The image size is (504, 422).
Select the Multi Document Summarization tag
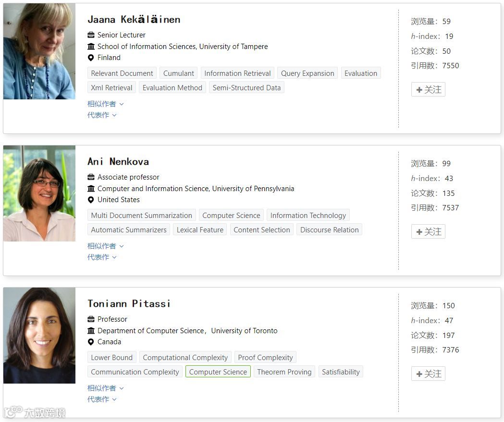point(141,216)
